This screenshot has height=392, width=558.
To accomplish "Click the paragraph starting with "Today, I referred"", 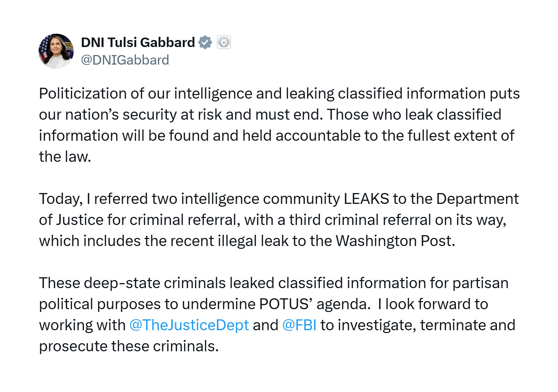I will tap(279, 220).
